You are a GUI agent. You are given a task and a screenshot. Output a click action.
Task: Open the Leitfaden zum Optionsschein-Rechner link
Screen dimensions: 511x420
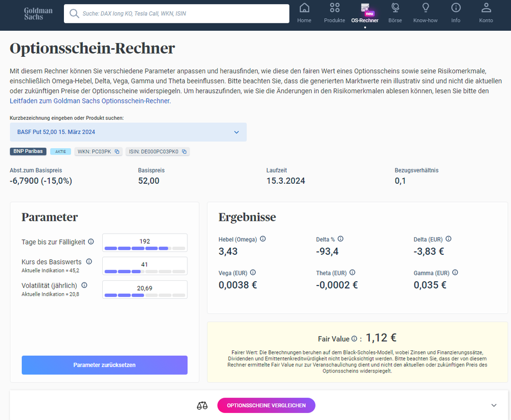(90, 101)
